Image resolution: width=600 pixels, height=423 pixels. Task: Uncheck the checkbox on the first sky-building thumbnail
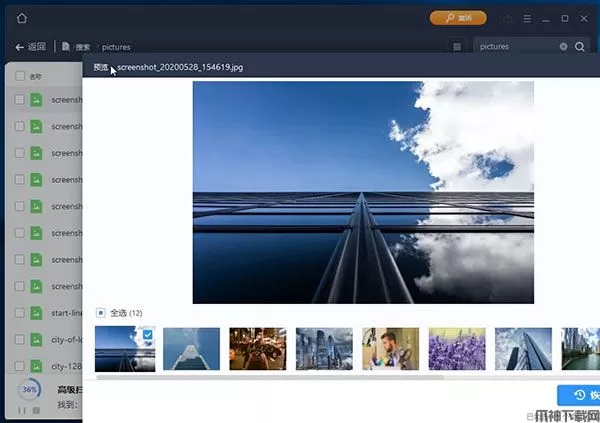point(148,335)
